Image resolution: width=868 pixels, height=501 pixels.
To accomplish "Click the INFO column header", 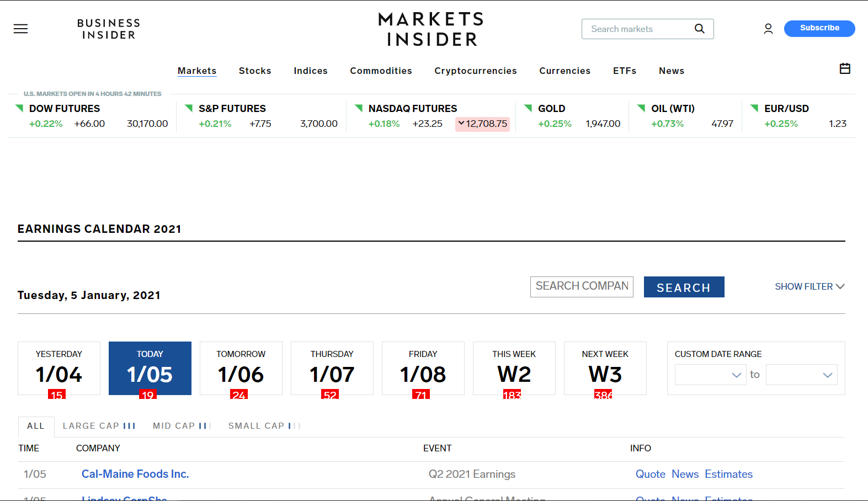I will point(641,448).
